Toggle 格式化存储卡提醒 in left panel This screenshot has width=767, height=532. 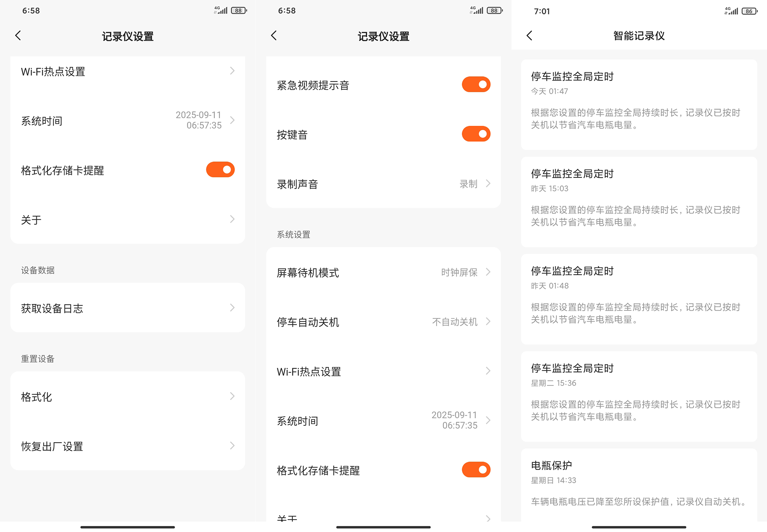coord(220,170)
